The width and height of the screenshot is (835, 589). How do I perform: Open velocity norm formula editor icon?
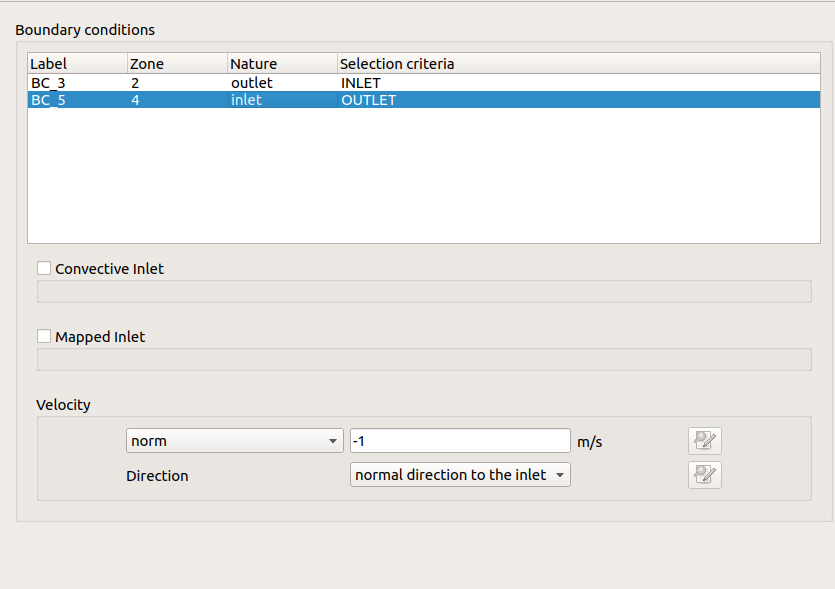(x=704, y=441)
